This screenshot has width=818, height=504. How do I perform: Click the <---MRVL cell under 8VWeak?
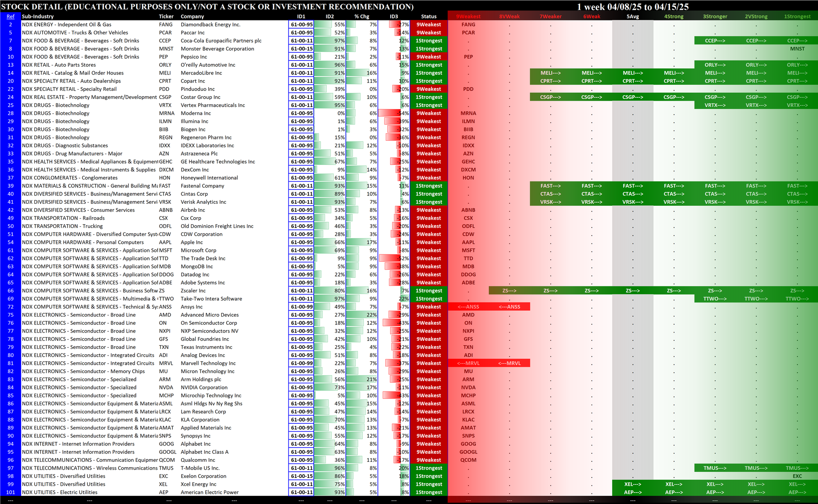pos(509,363)
